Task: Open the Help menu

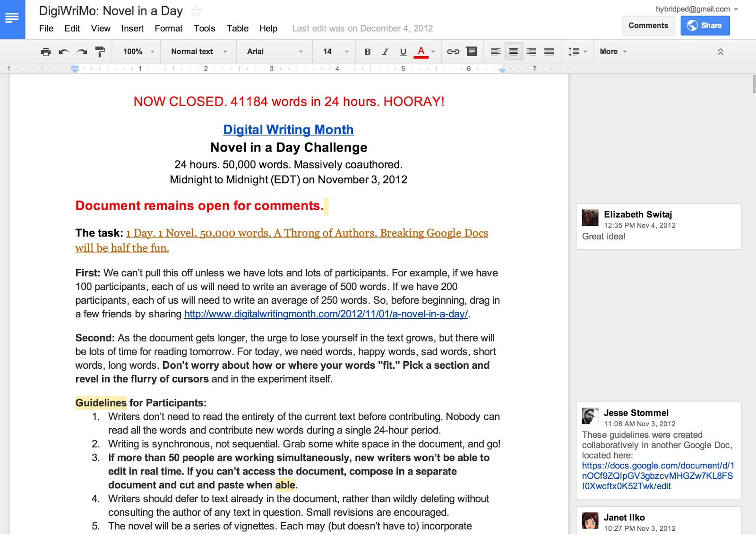Action: point(268,28)
